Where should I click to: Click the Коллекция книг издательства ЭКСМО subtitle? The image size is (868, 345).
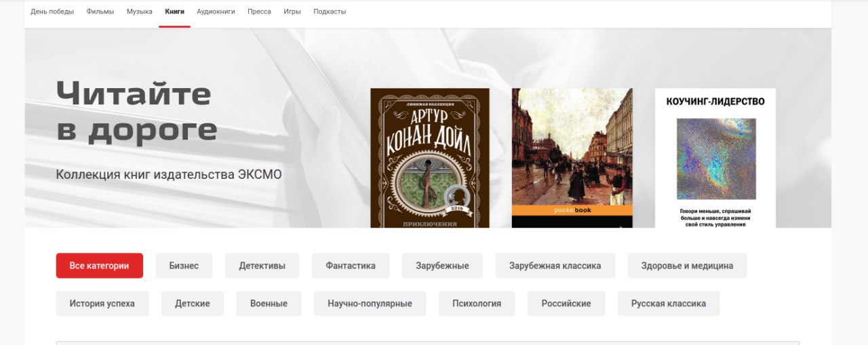[x=169, y=174]
